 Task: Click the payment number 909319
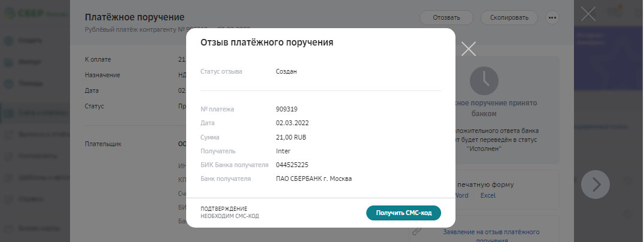(x=287, y=109)
